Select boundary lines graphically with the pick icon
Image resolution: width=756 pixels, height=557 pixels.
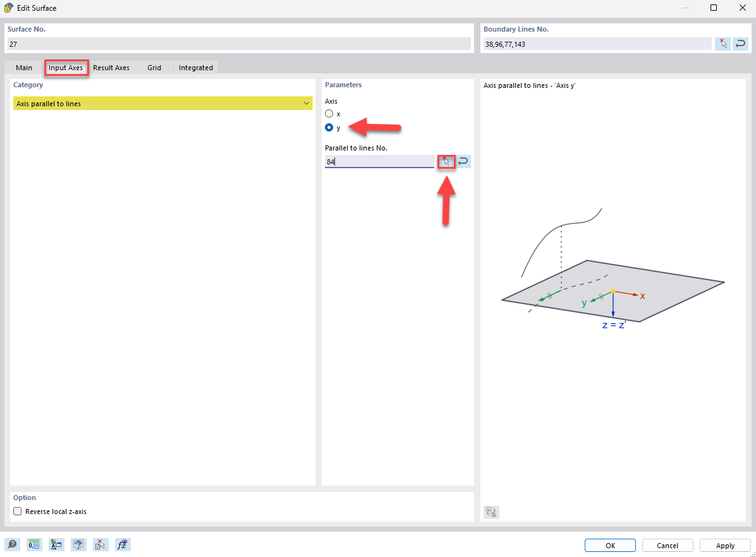tap(722, 43)
